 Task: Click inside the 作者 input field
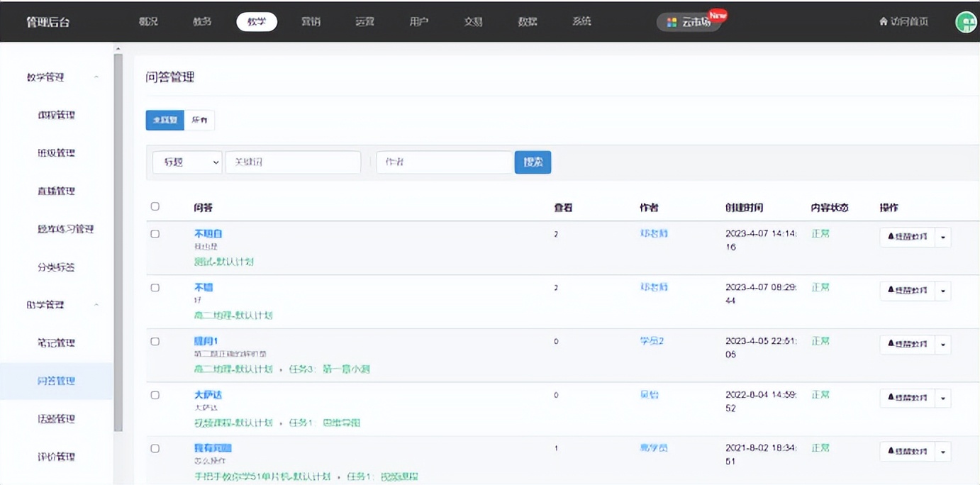[444, 162]
